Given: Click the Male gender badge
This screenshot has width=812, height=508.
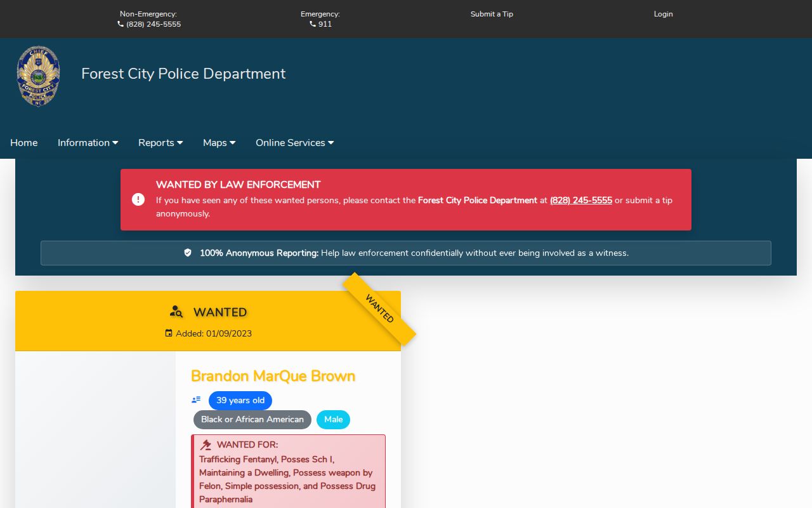Looking at the screenshot, I should pos(334,420).
